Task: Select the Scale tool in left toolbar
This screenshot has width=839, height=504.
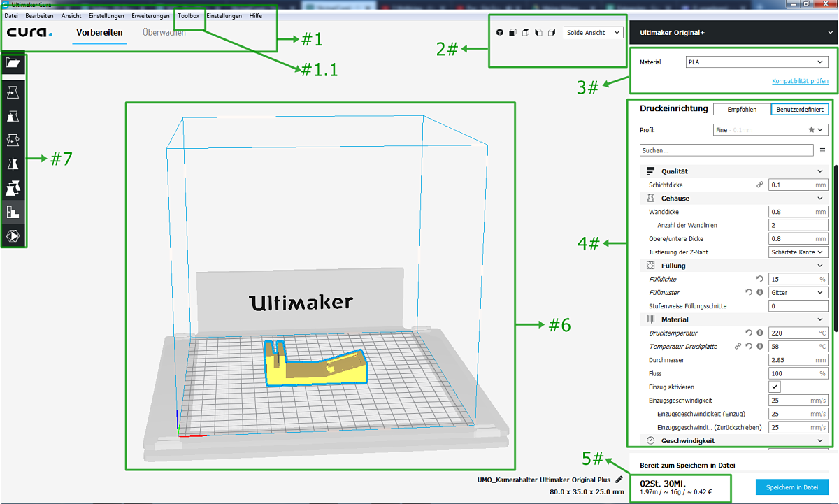Action: [x=13, y=116]
